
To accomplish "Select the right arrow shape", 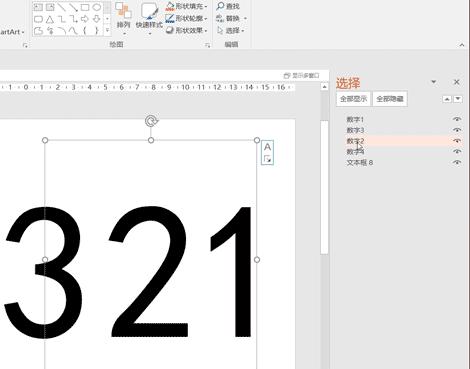I will point(85,19).
